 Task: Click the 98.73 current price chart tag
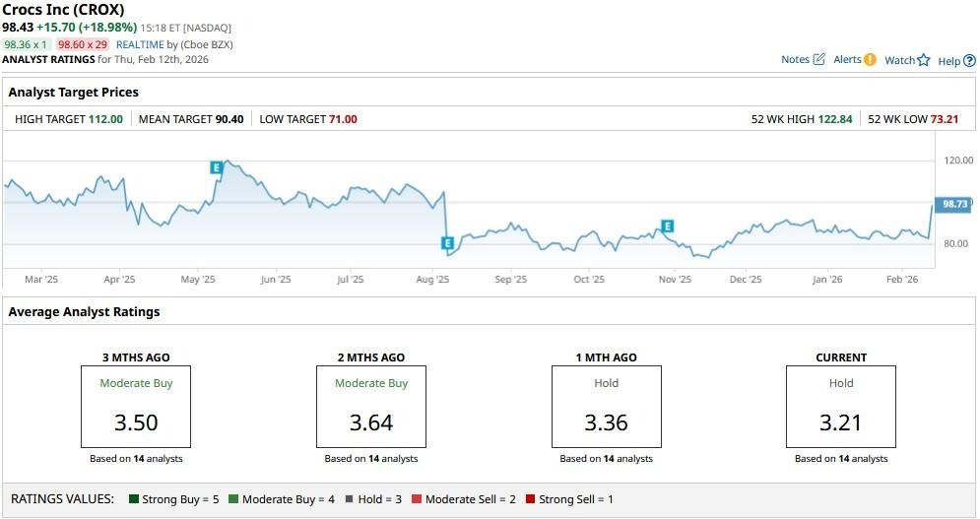click(x=953, y=204)
